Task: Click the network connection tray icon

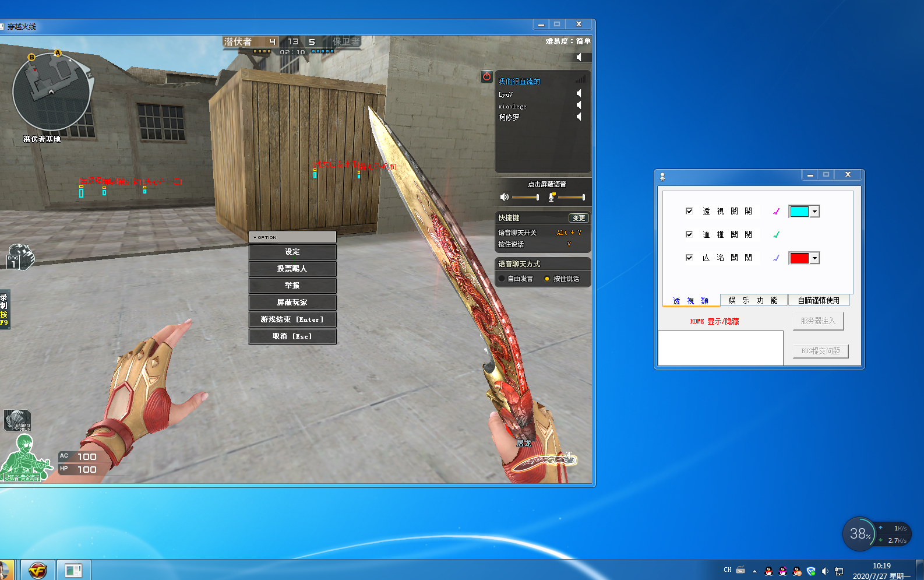Action: (839, 571)
